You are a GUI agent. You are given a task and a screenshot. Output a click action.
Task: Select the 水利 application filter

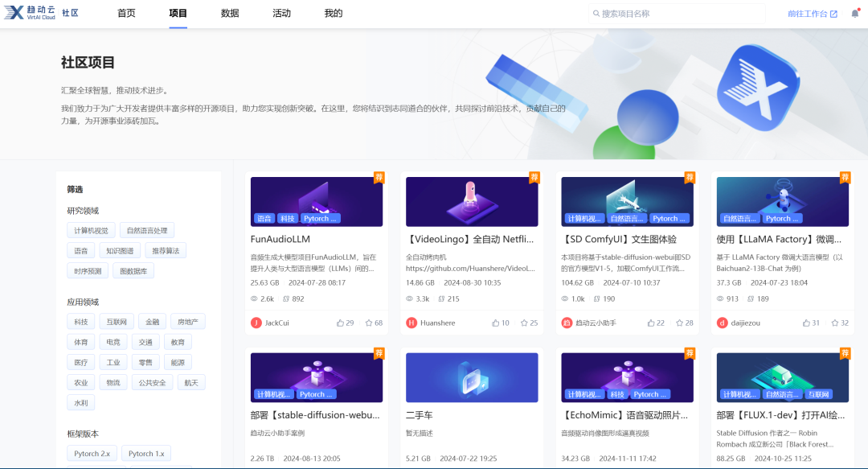click(x=81, y=403)
